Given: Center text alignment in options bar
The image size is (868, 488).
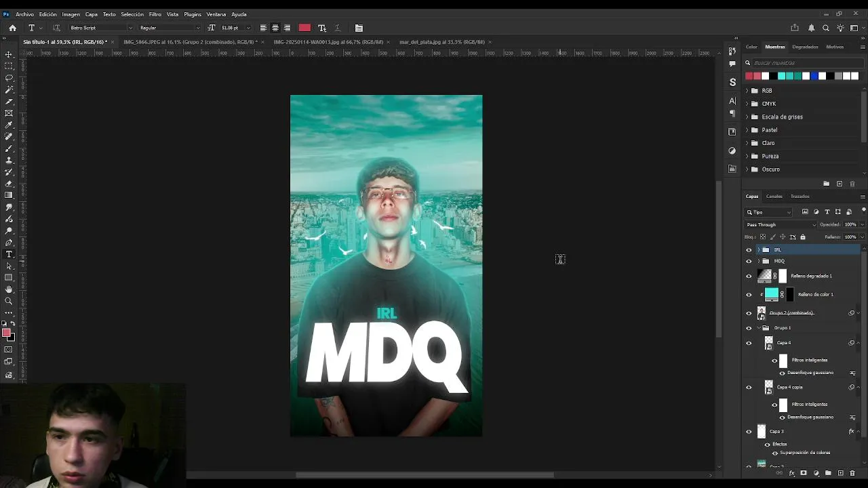Looking at the screenshot, I should (275, 28).
